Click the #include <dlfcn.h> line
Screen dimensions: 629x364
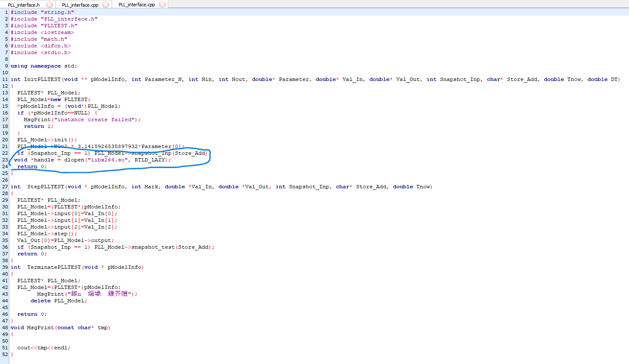[40, 46]
